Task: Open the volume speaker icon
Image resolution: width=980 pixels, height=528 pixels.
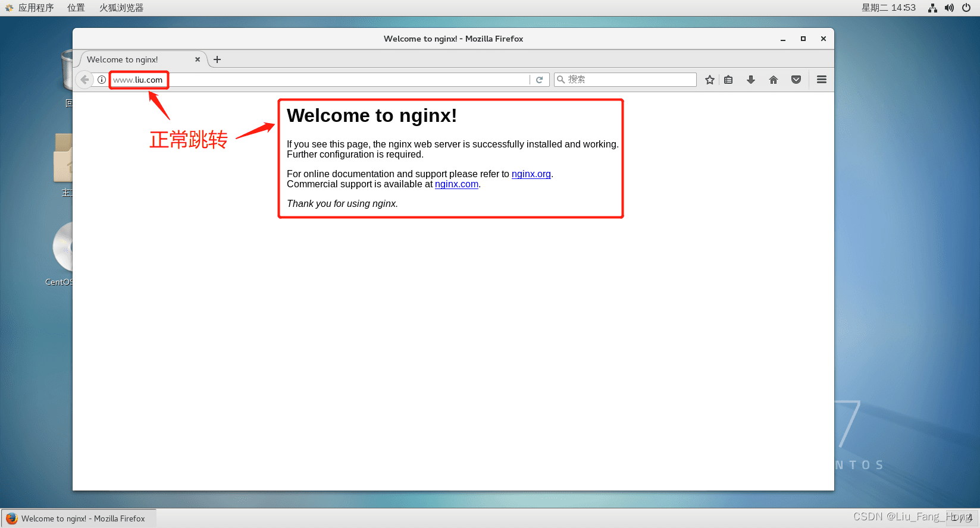Action: [x=949, y=8]
